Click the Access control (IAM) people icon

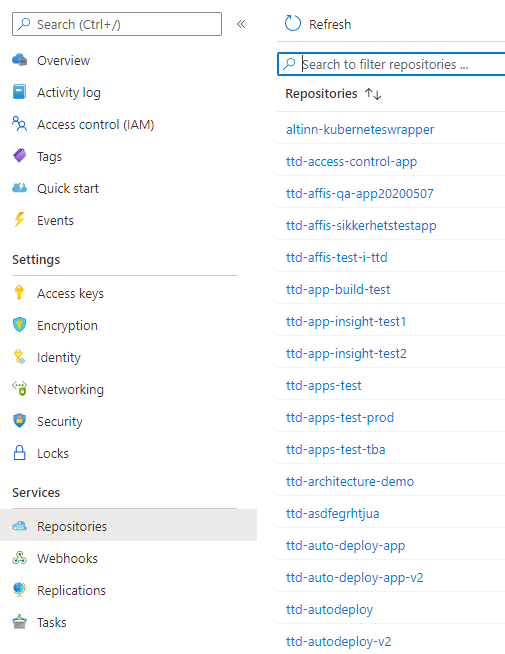pyautogui.click(x=20, y=124)
